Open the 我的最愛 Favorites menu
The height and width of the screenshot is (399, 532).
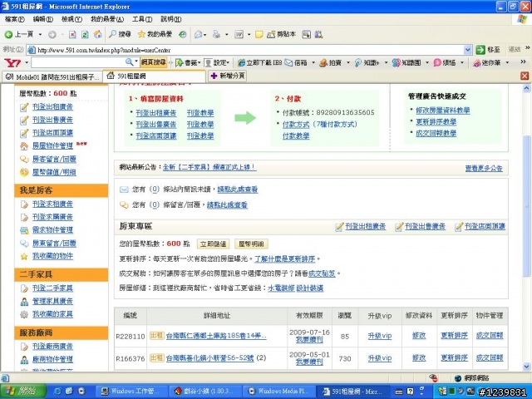[107, 19]
